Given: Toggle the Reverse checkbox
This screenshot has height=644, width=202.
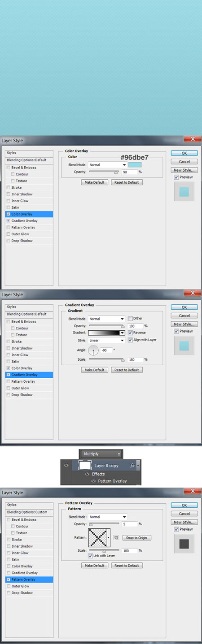Looking at the screenshot, I should tap(131, 333).
